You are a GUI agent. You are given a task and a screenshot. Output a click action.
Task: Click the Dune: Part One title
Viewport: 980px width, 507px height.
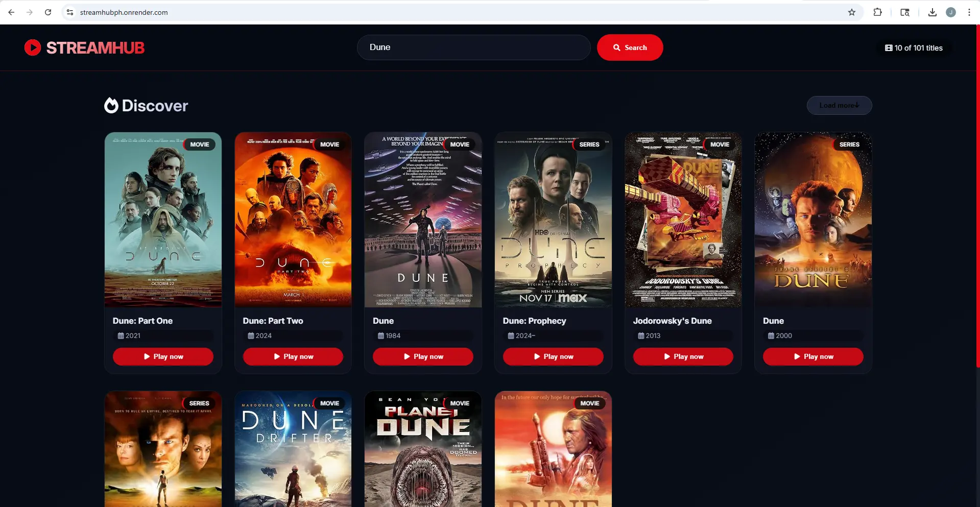[142, 321]
